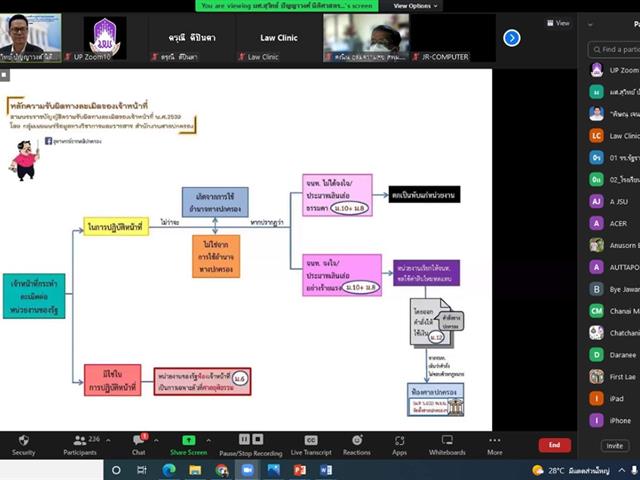Expand the Share Screen options caret
Image resolution: width=640 pixels, height=480 pixels.
(x=209, y=440)
